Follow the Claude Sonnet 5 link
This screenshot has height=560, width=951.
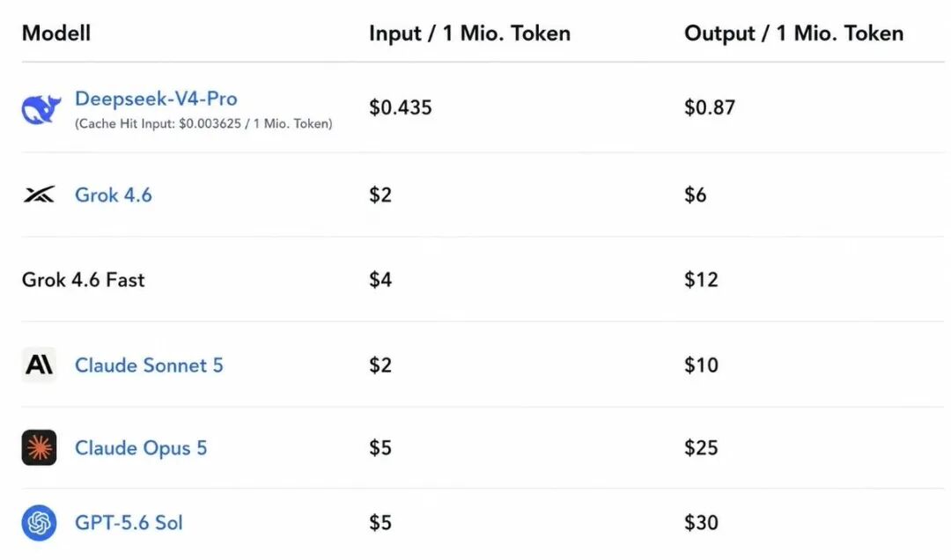coord(149,365)
